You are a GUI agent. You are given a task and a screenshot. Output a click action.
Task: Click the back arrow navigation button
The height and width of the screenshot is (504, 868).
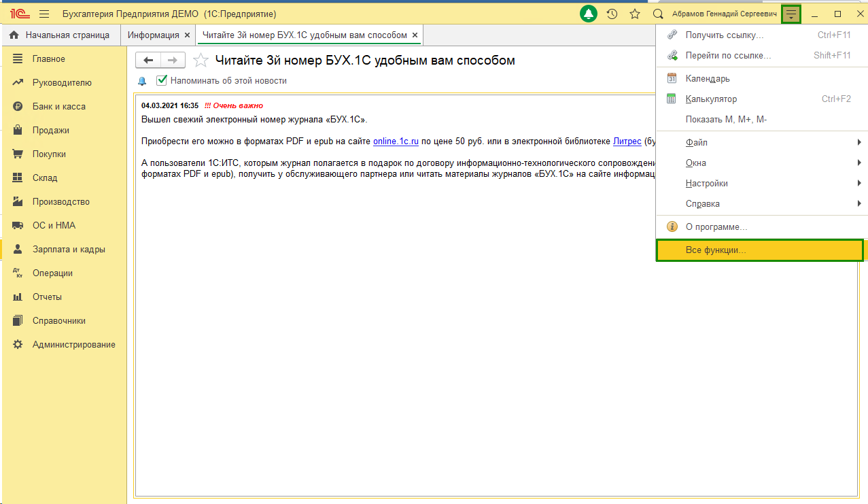pyautogui.click(x=148, y=61)
